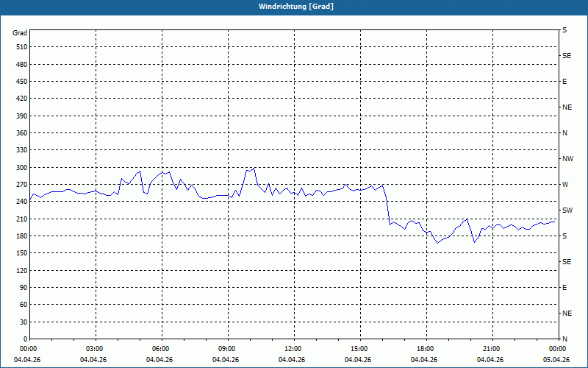Click the 300 degree tick label
Image resolution: width=588 pixels, height=368 pixels.
[22, 168]
